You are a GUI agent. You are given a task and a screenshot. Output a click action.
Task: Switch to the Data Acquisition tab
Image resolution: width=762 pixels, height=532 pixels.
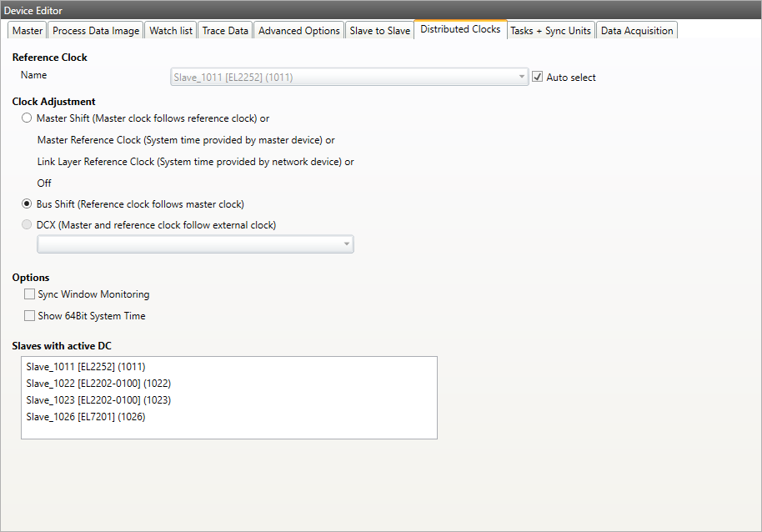click(x=637, y=31)
